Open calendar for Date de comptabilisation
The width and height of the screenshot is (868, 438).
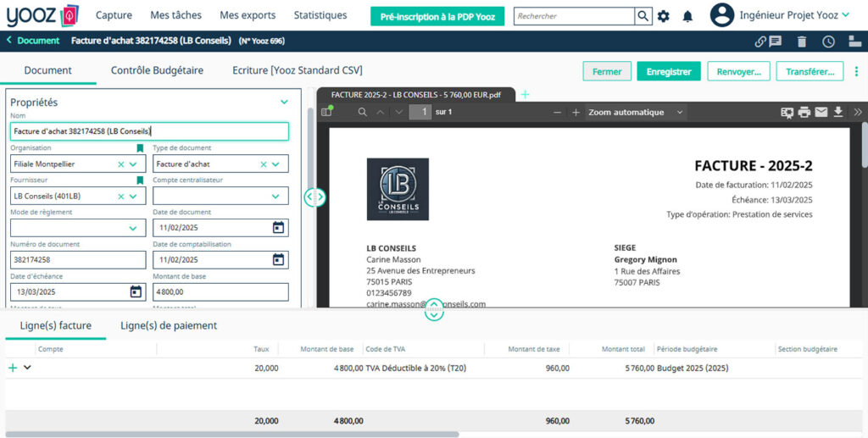[x=278, y=259]
